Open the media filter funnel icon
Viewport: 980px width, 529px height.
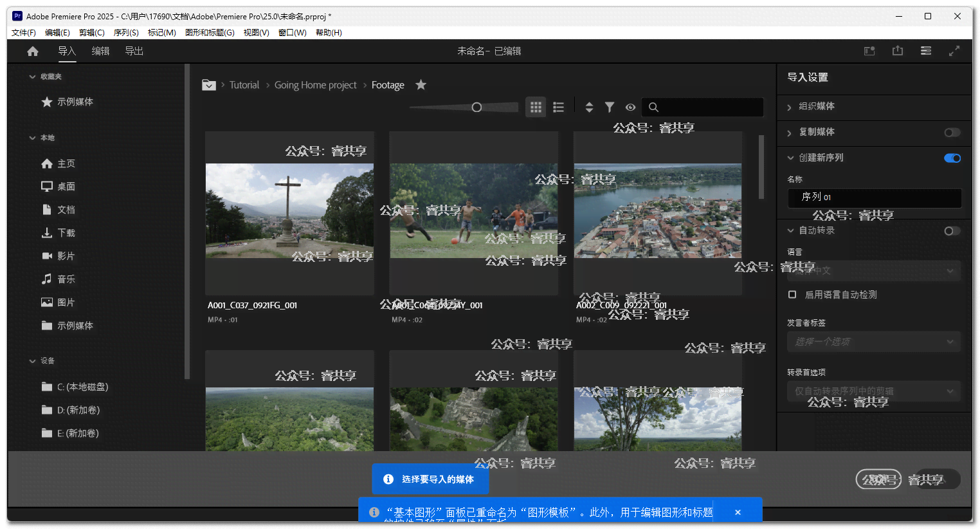[610, 107]
